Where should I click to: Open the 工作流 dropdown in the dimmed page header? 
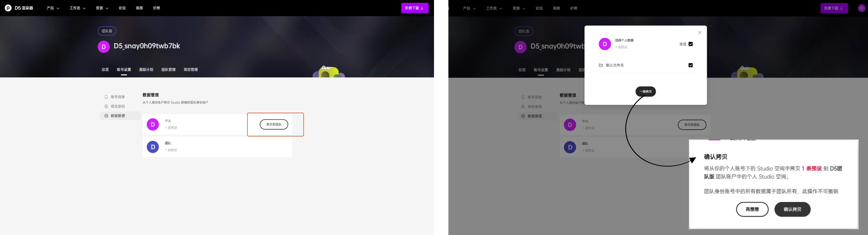(x=494, y=8)
